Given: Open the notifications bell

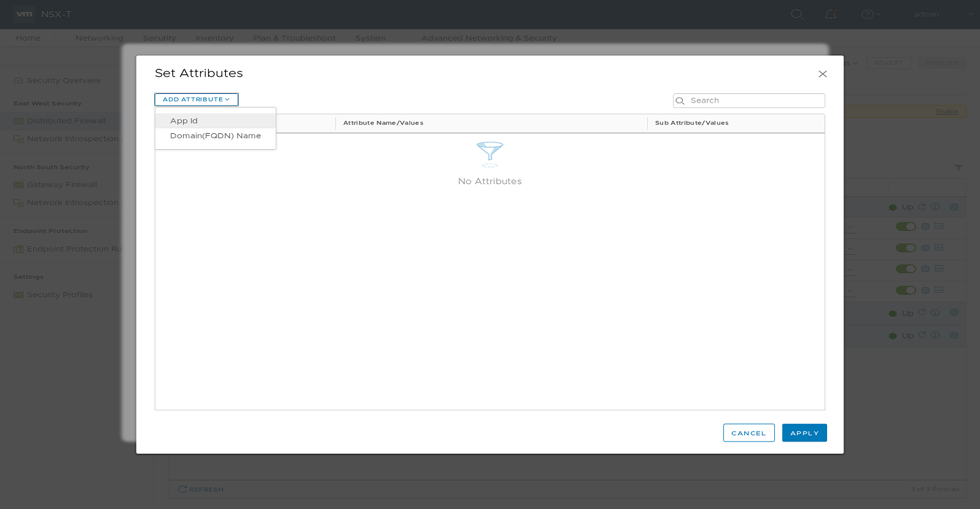Looking at the screenshot, I should pos(831,14).
